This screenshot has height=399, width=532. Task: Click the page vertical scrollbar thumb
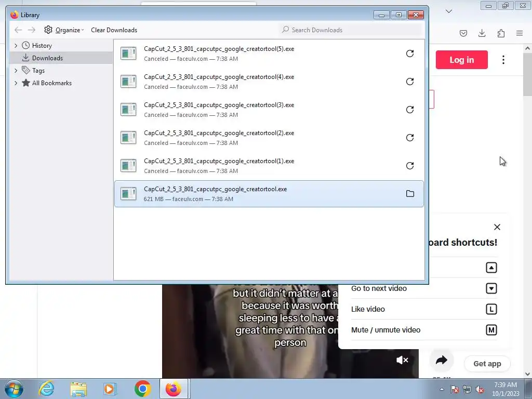(528, 74)
